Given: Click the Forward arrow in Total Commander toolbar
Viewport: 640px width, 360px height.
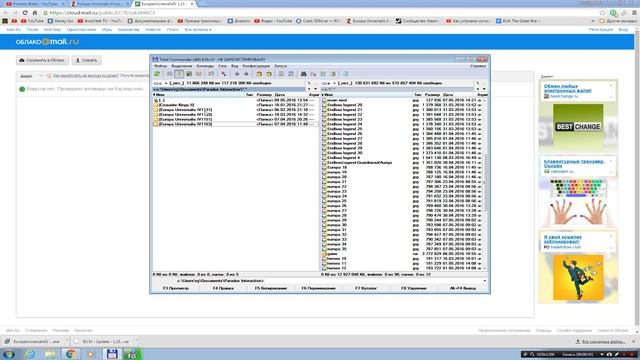Looking at the screenshot, I should tap(246, 74).
